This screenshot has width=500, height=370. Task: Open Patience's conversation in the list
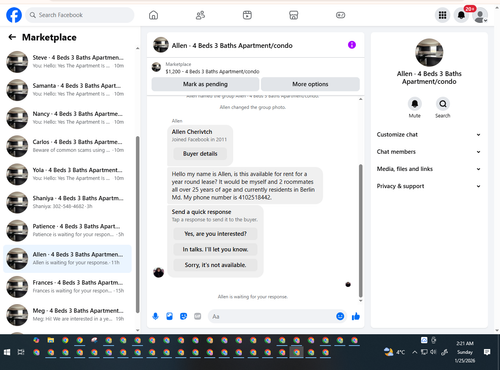pos(67,230)
